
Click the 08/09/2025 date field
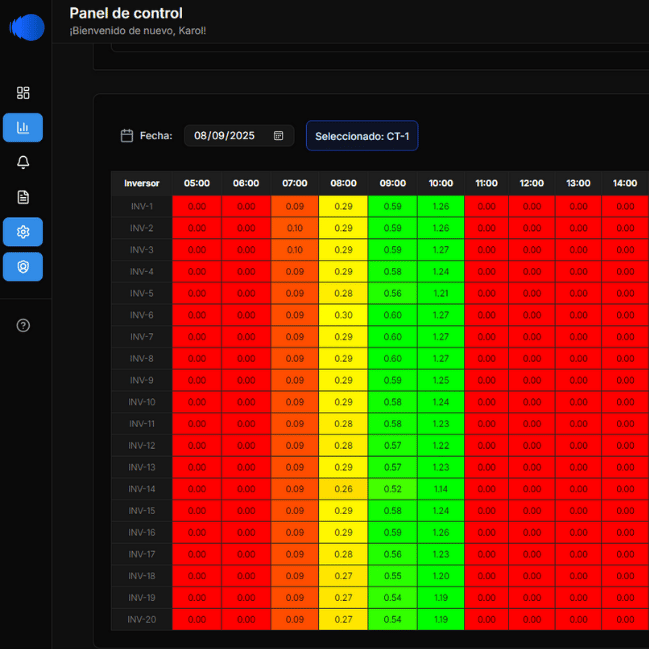(x=239, y=136)
